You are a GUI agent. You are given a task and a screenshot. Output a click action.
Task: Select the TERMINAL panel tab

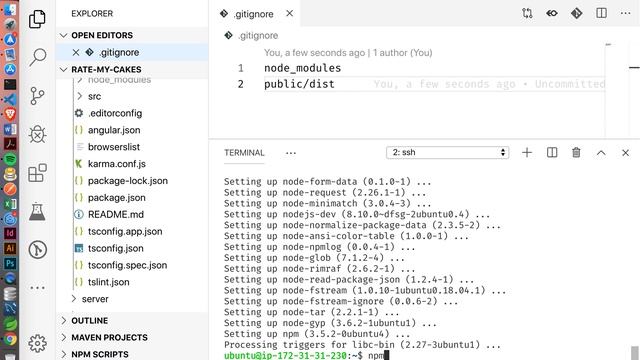244,153
